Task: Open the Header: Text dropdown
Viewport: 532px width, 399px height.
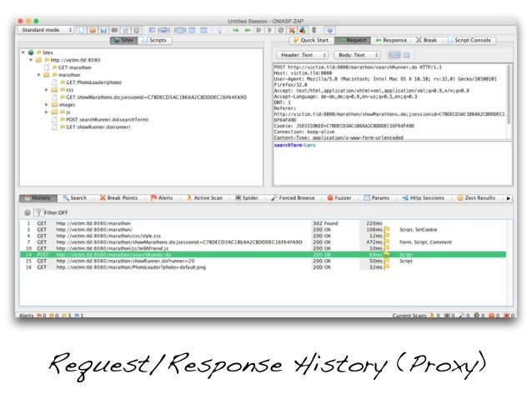Action: pyautogui.click(x=302, y=55)
